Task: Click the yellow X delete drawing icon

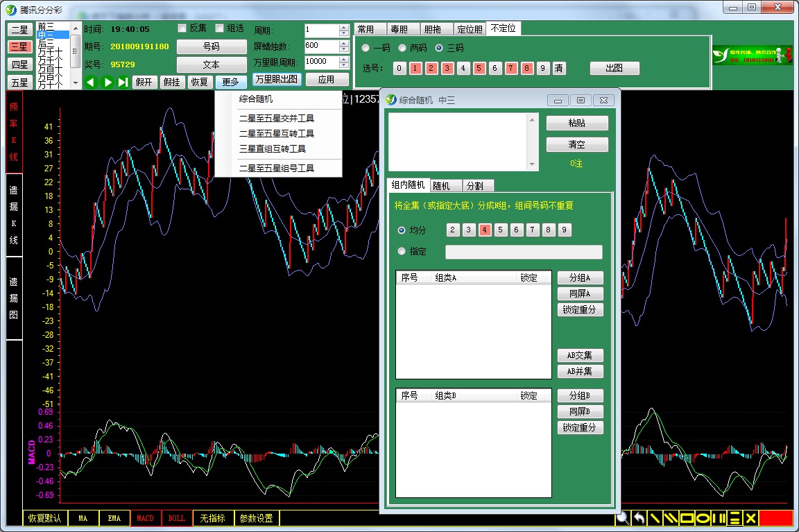Action: [750, 518]
